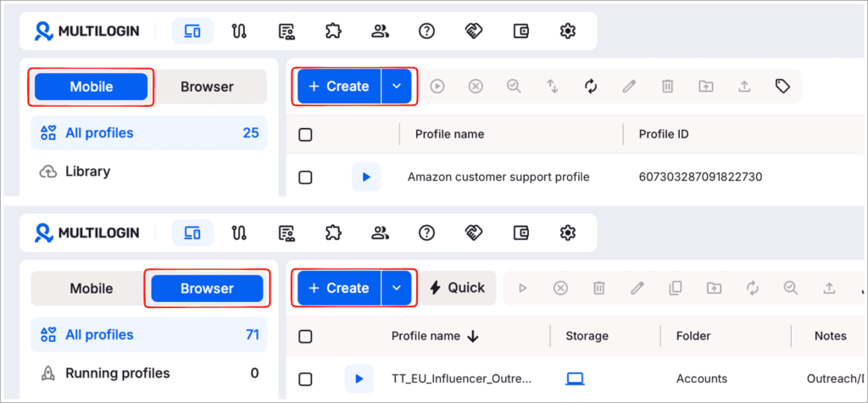Tick checkbox for TT_EU_Influencer_Outre... row
Image resolution: width=868 pixels, height=403 pixels.
click(x=305, y=379)
